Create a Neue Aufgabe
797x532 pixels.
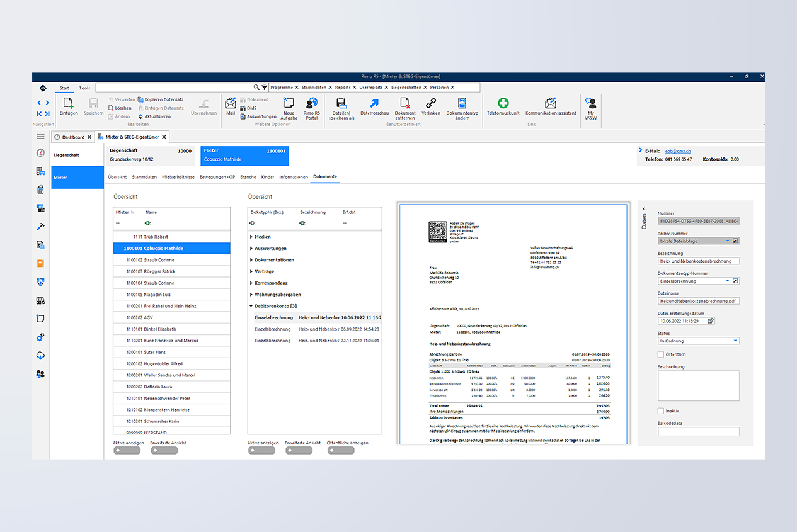point(289,107)
